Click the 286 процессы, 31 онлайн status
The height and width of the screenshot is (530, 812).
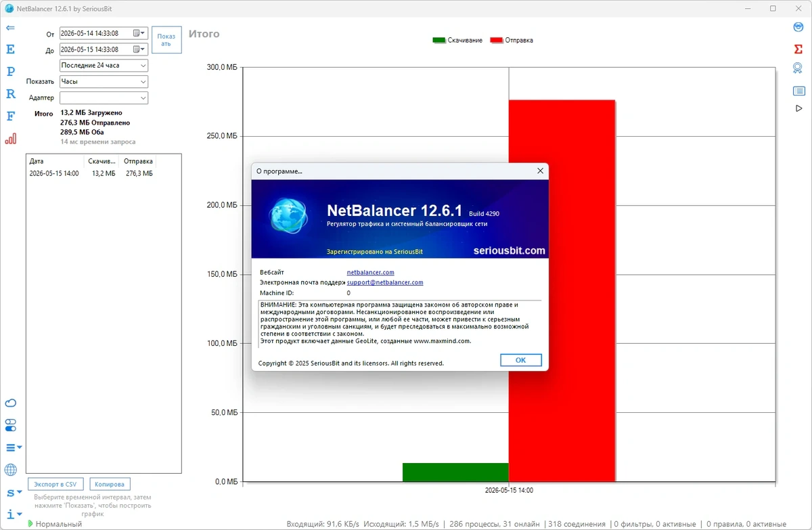click(x=495, y=524)
